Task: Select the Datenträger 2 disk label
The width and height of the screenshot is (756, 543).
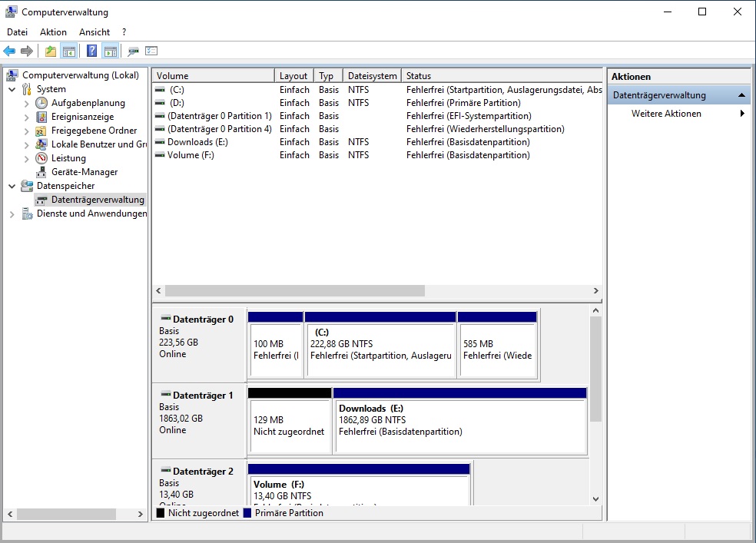Action: tap(199, 483)
